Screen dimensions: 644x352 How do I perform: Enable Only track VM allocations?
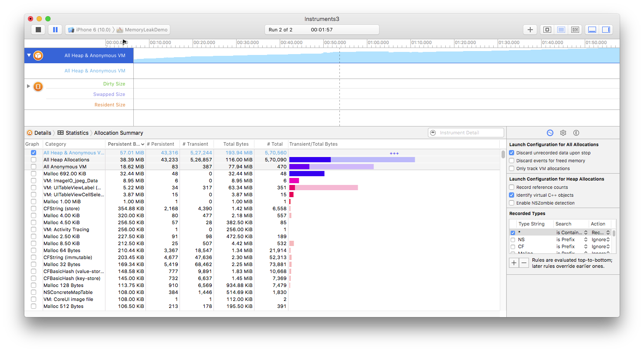pyautogui.click(x=512, y=168)
